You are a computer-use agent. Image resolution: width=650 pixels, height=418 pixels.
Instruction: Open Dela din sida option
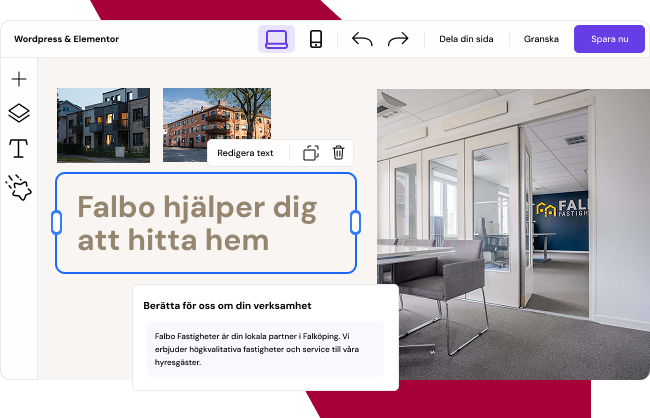(x=467, y=39)
